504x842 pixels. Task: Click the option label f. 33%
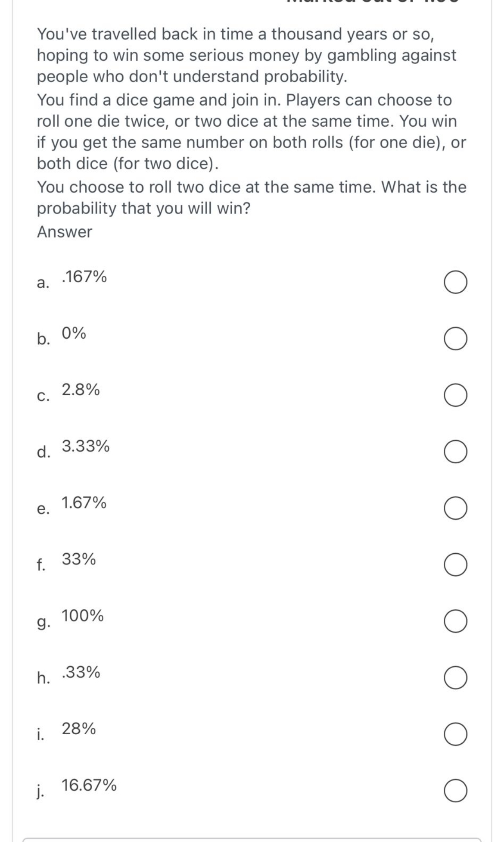tap(66, 562)
